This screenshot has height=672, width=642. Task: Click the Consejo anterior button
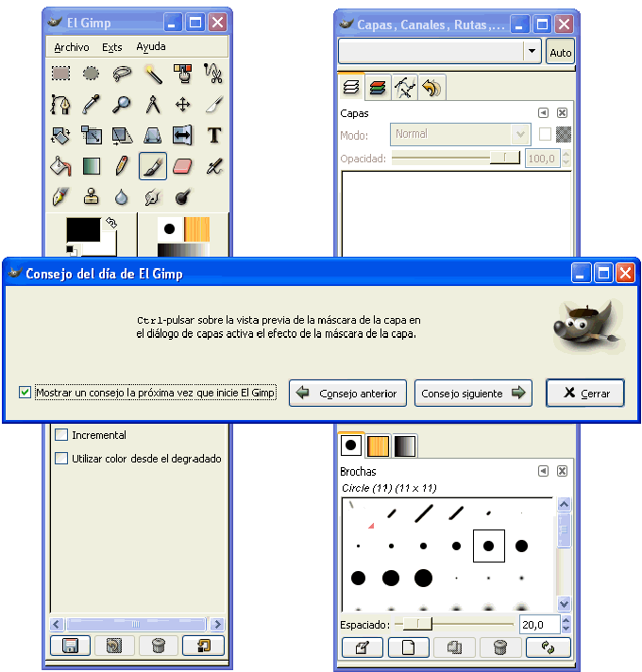click(347, 393)
